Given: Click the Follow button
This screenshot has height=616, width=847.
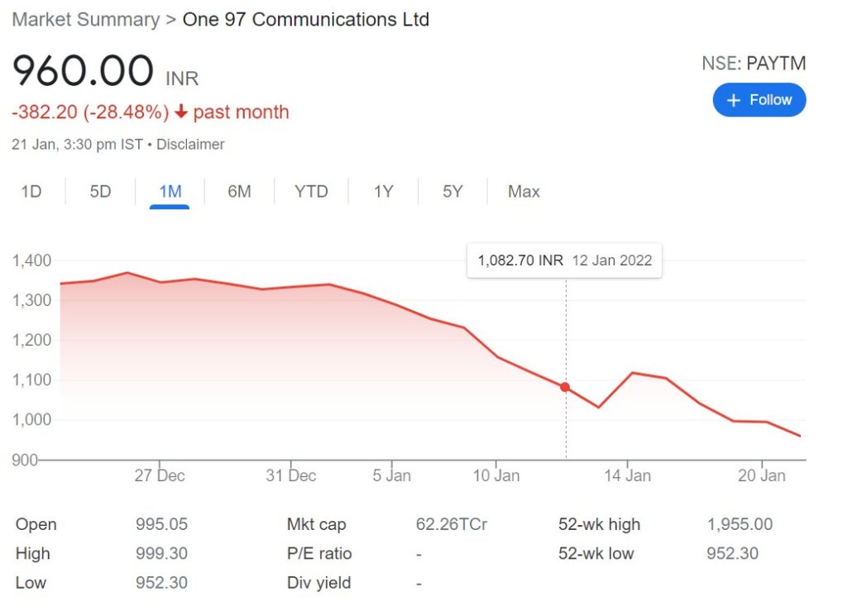Looking at the screenshot, I should pyautogui.click(x=758, y=100).
